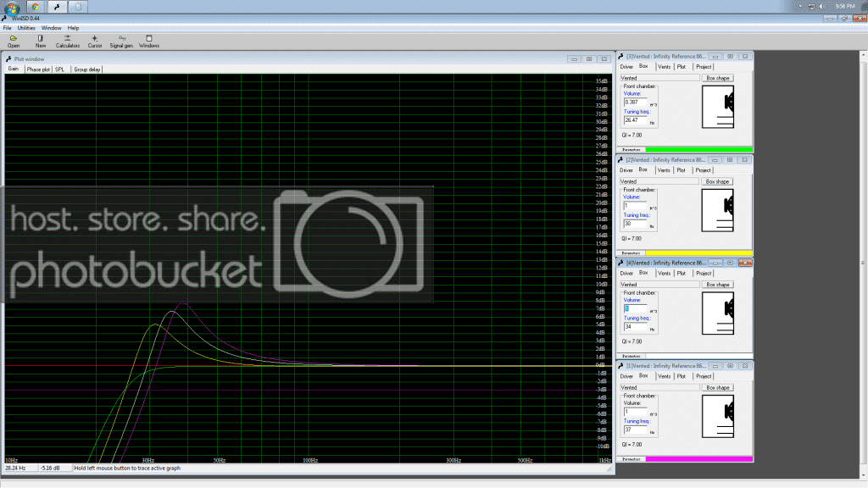Open the Help menu
Image resolution: width=868 pixels, height=488 pixels.
click(73, 28)
